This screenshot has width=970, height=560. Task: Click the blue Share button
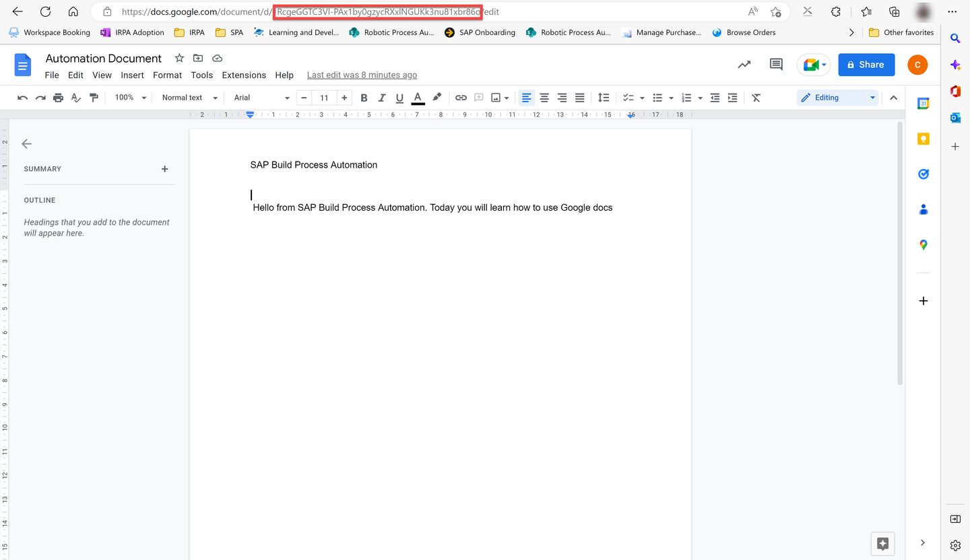pyautogui.click(x=866, y=65)
